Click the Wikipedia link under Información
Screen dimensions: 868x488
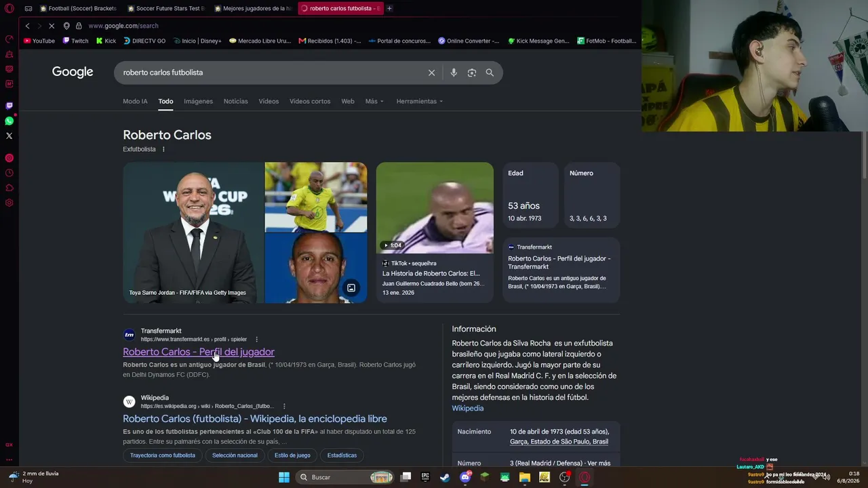[468, 408]
